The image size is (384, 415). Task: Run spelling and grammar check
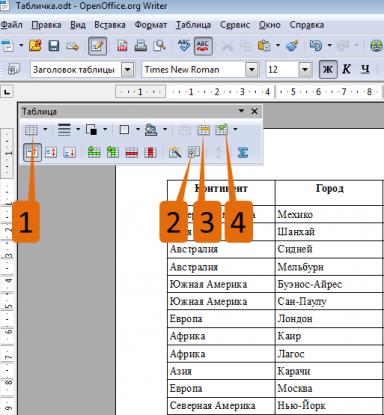pos(184,46)
